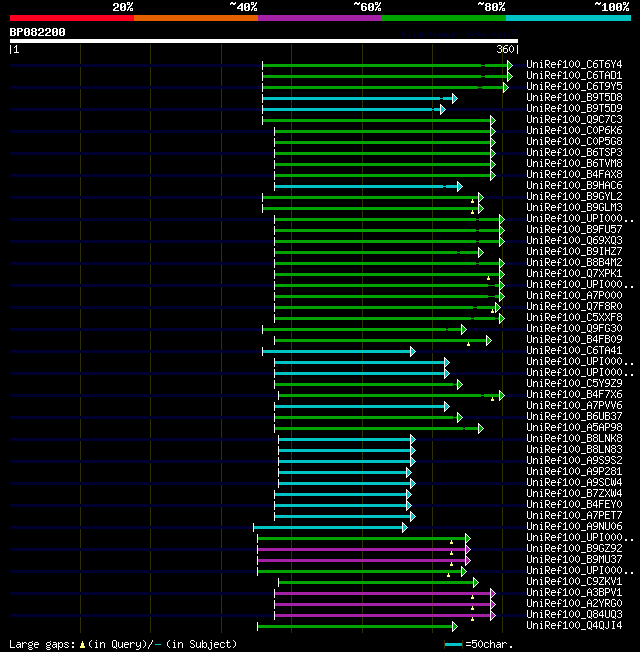Select hit UniRef100_A9SCW4

pyautogui.click(x=574, y=483)
